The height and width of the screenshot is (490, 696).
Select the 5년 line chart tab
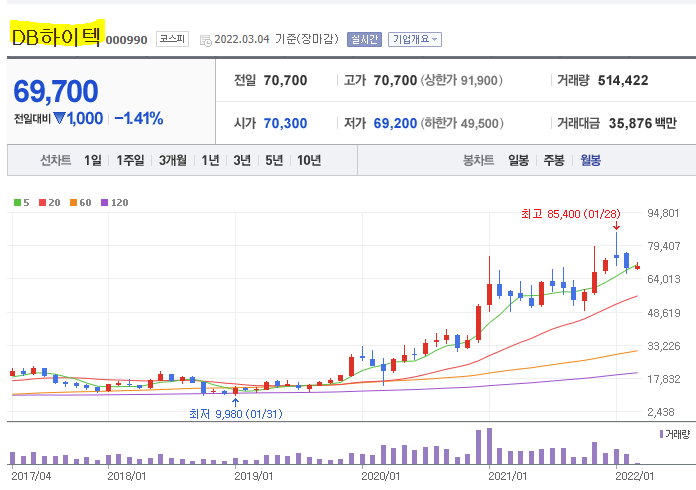coord(274,160)
